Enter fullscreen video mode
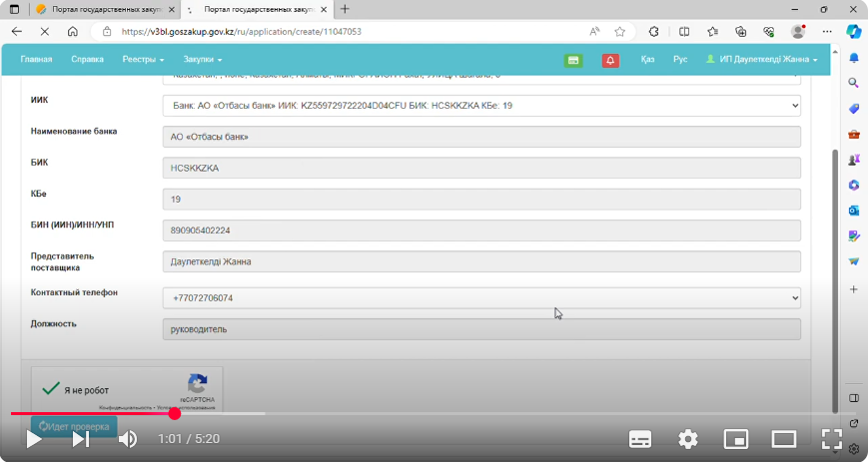This screenshot has height=462, width=868. pyautogui.click(x=832, y=439)
